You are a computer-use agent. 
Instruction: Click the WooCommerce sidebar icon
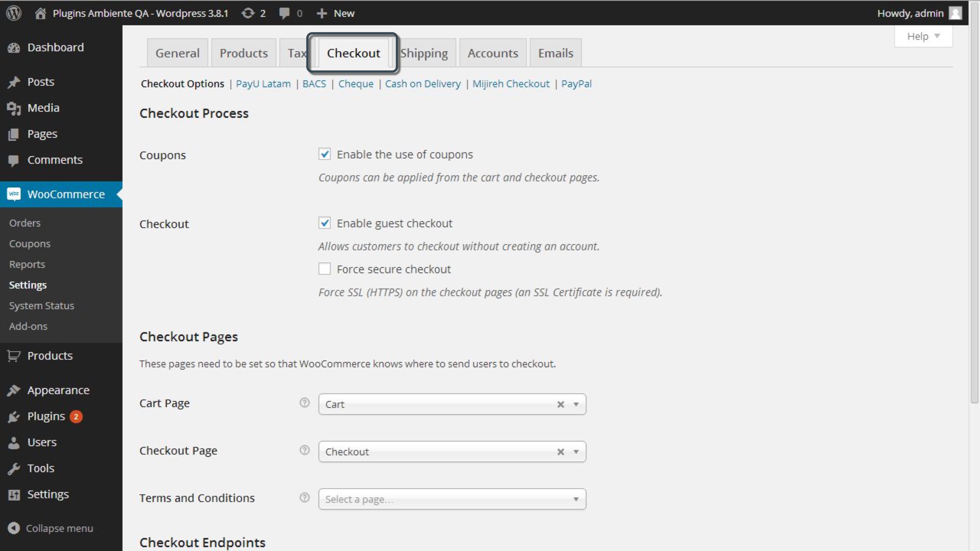click(x=14, y=194)
